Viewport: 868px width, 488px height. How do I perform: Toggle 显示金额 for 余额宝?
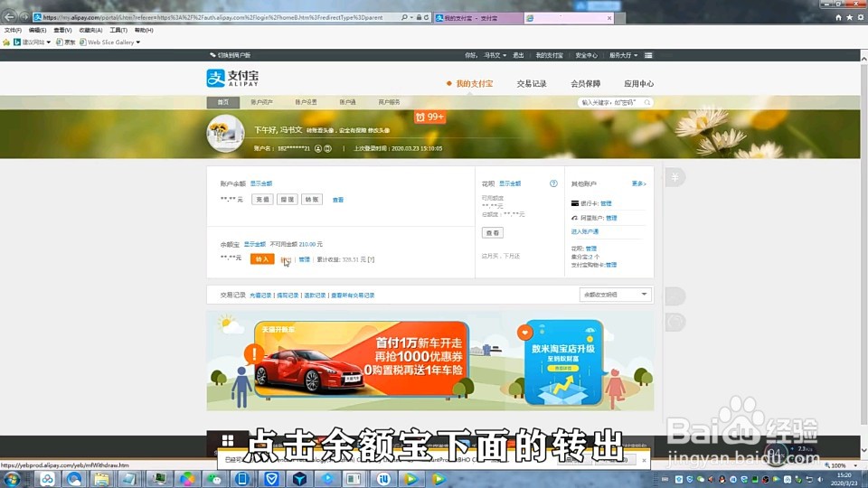[255, 244]
